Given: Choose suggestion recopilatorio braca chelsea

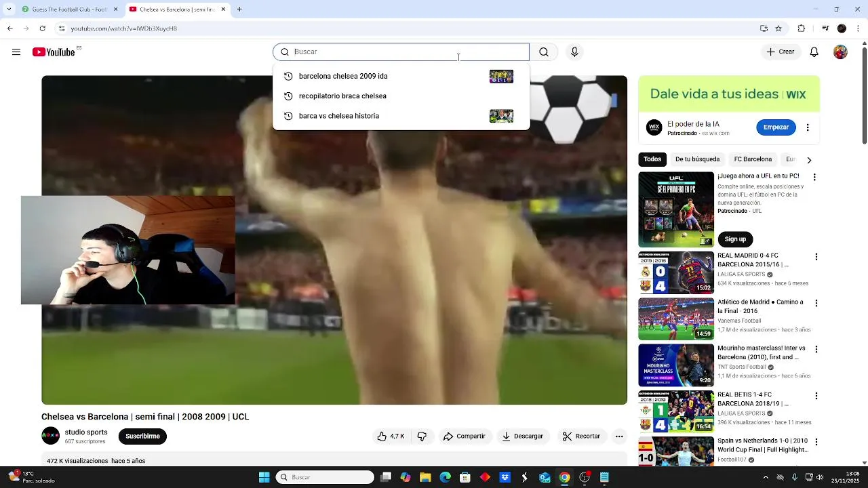Looking at the screenshot, I should click(x=401, y=96).
